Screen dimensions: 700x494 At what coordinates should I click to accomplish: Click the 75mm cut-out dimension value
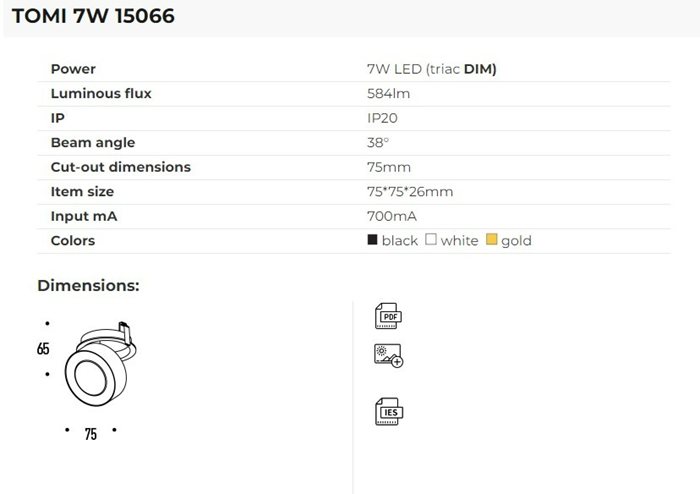pyautogui.click(x=389, y=167)
